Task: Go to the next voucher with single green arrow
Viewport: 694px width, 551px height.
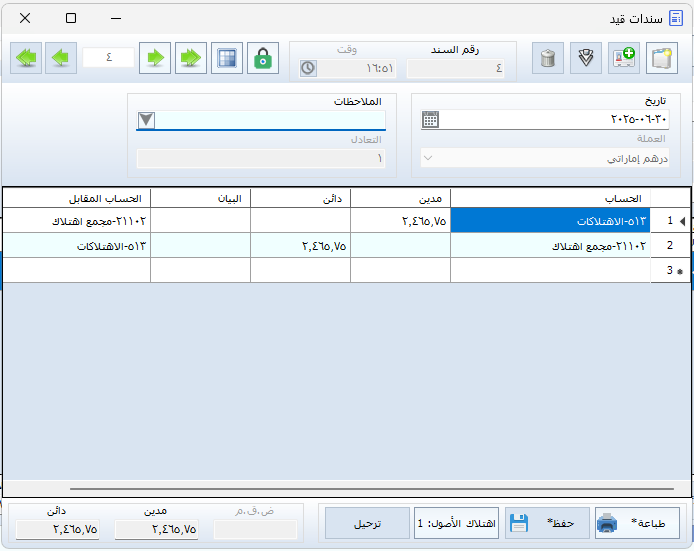Action: [x=154, y=58]
